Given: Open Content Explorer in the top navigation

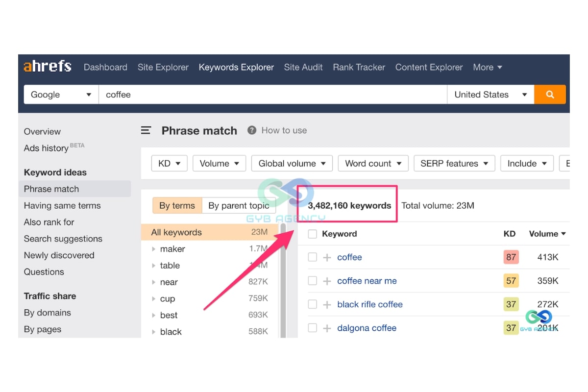Looking at the screenshot, I should click(429, 67).
